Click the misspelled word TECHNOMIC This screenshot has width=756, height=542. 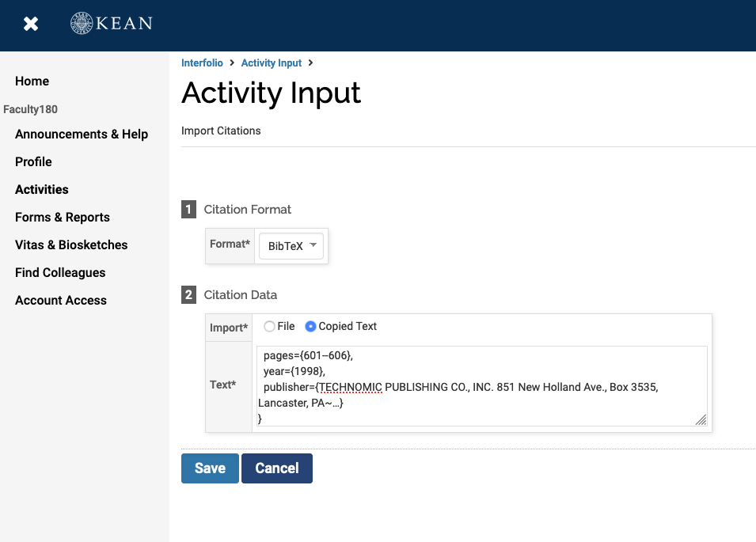pyautogui.click(x=351, y=388)
